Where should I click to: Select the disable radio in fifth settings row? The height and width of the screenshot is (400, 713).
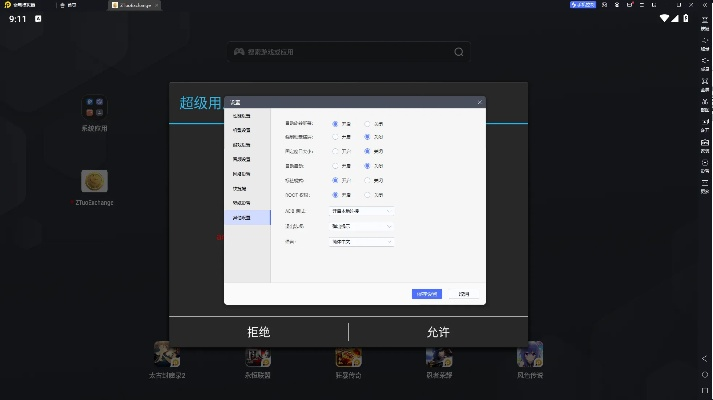click(367, 180)
